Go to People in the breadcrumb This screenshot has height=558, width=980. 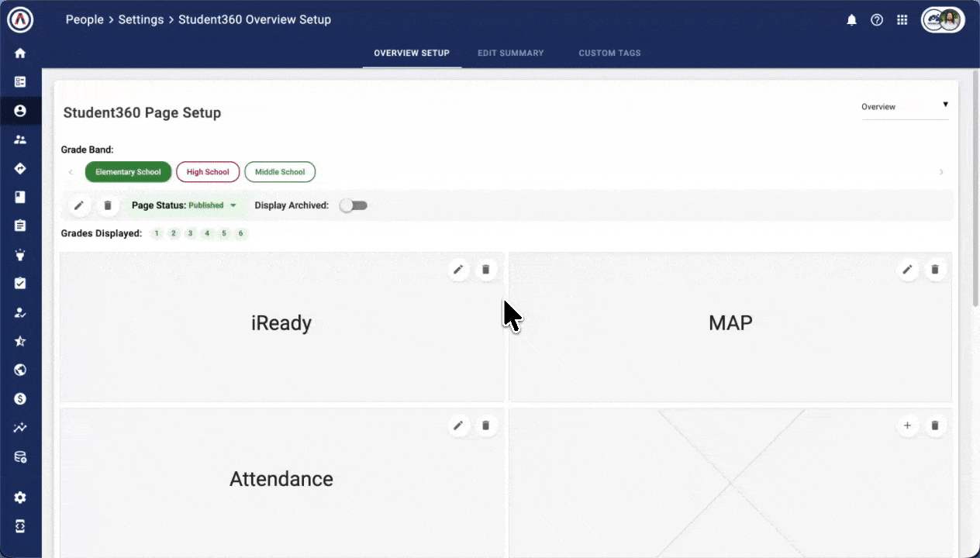85,20
